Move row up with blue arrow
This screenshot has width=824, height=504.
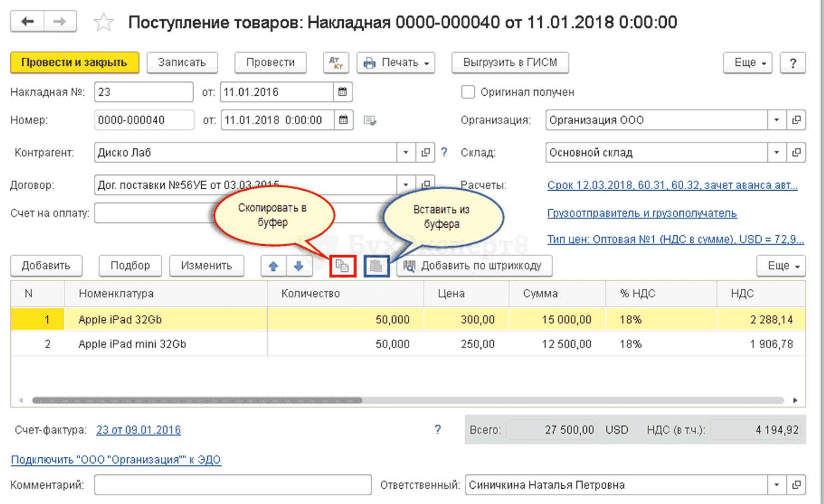click(x=274, y=266)
